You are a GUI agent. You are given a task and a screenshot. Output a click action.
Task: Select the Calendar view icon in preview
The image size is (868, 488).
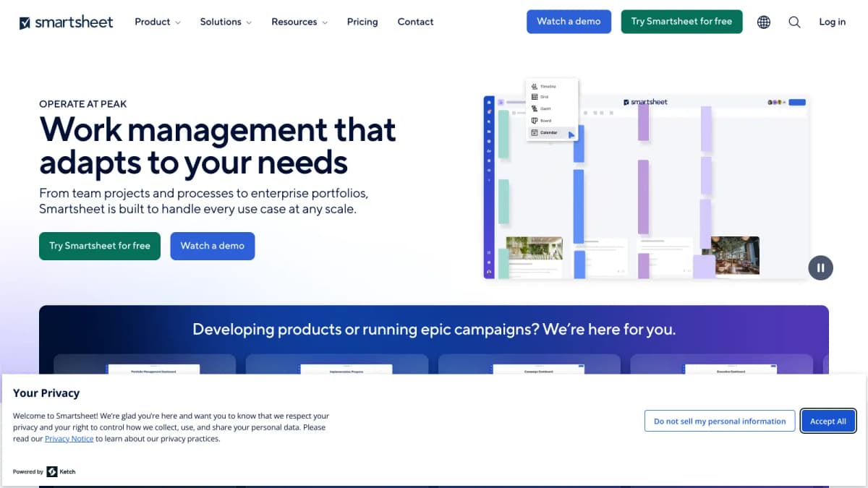[535, 133]
